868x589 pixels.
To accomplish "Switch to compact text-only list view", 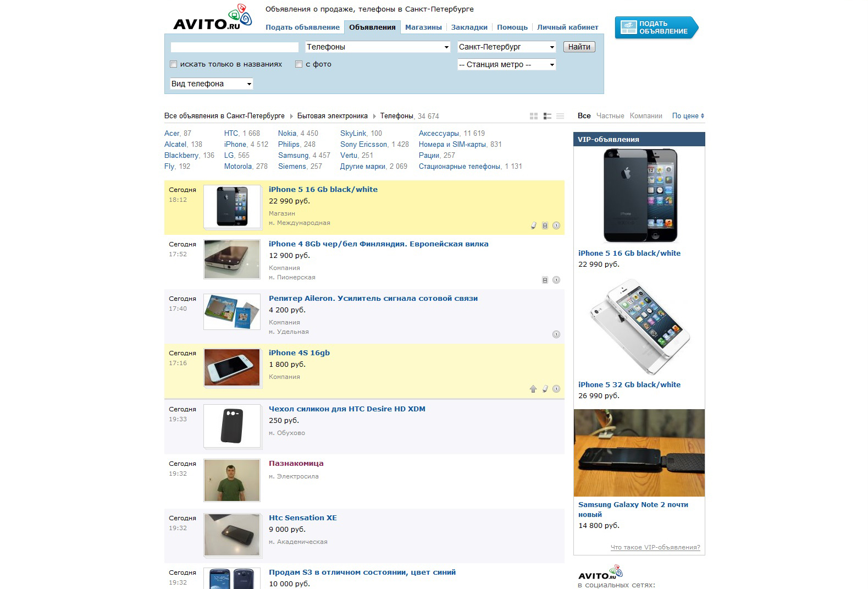I will 560,116.
